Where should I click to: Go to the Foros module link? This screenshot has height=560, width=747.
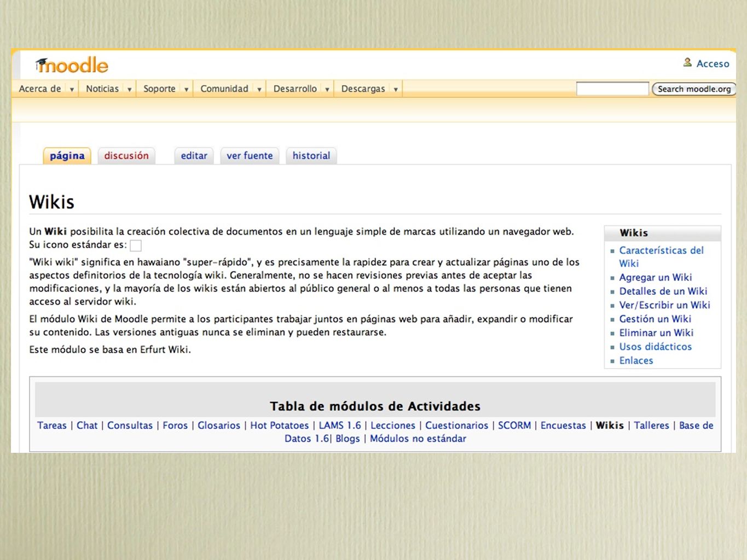175,425
